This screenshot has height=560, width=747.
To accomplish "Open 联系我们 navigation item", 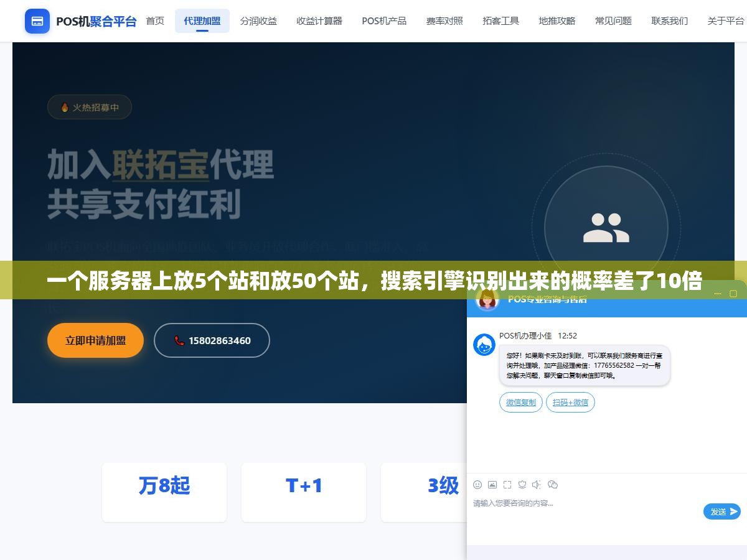I will [670, 21].
